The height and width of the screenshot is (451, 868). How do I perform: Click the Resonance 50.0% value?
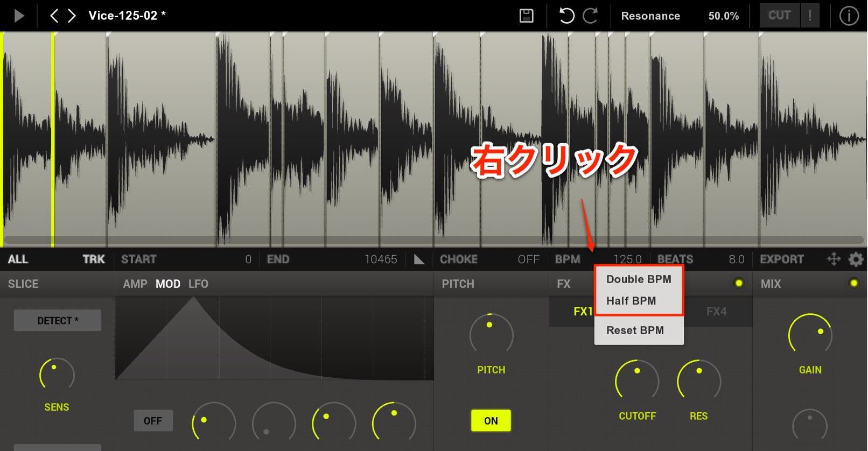point(723,16)
